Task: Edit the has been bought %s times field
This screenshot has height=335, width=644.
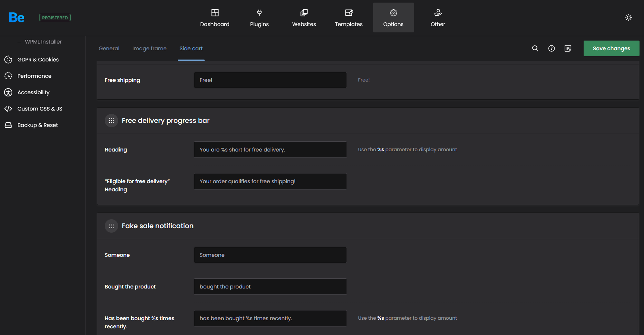Action: click(x=270, y=318)
